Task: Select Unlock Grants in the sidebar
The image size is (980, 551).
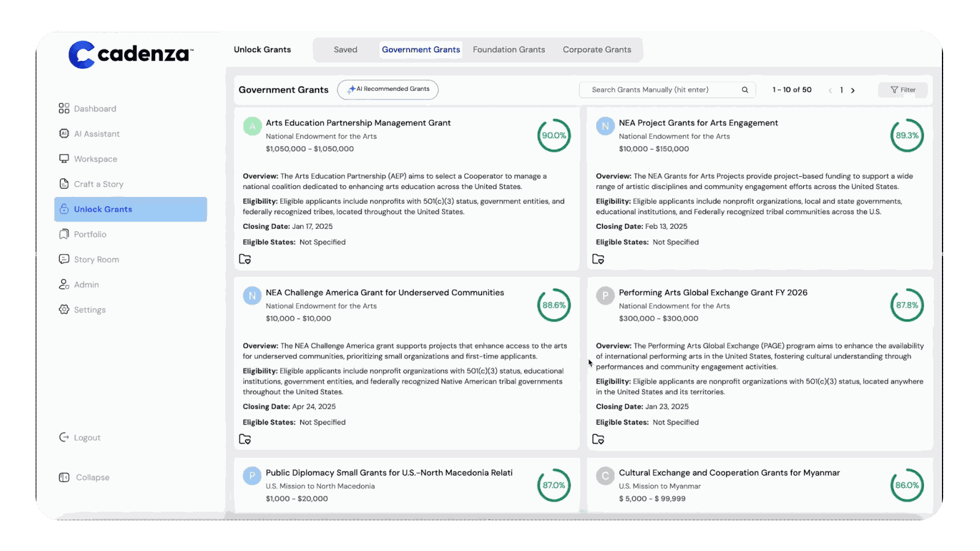Action: click(130, 209)
